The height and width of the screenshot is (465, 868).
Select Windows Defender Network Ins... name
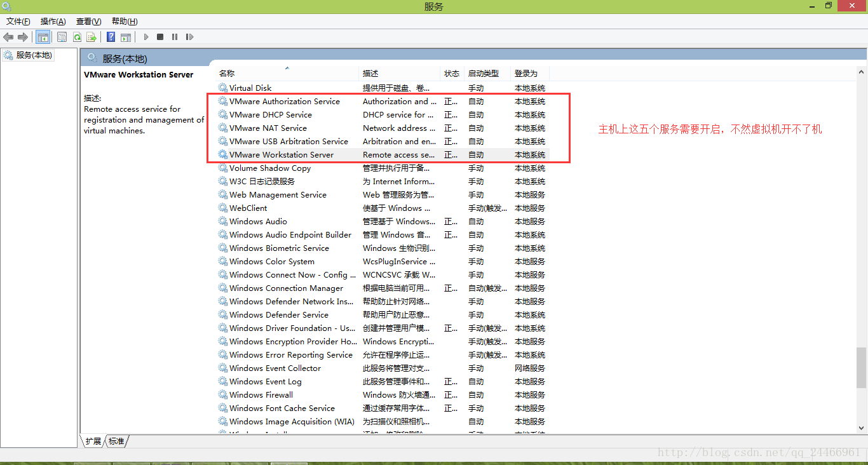pos(292,301)
